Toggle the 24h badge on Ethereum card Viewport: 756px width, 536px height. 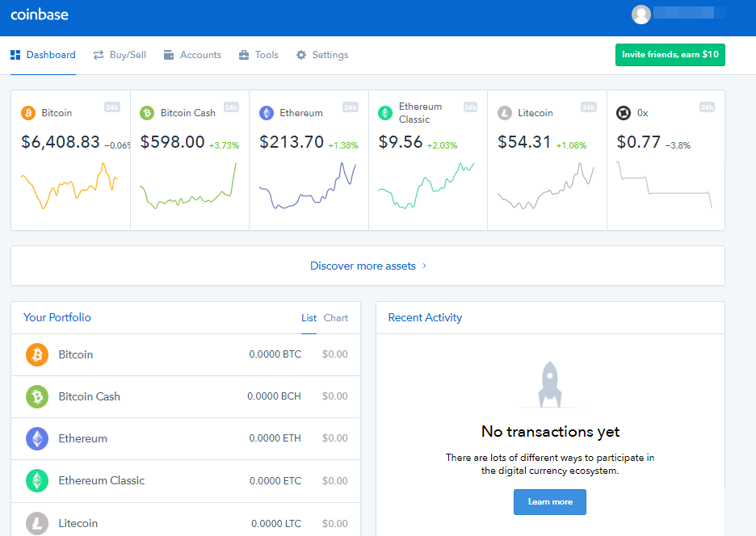pyautogui.click(x=350, y=107)
